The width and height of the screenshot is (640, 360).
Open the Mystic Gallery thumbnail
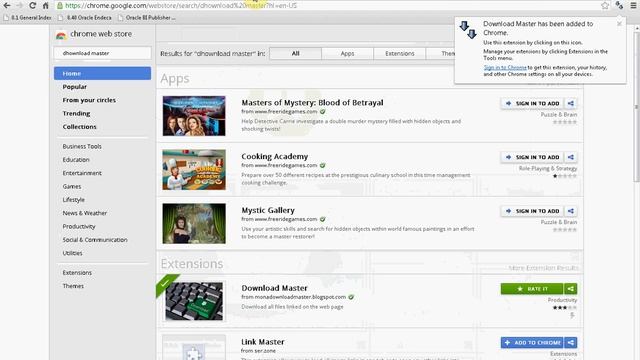[194, 224]
